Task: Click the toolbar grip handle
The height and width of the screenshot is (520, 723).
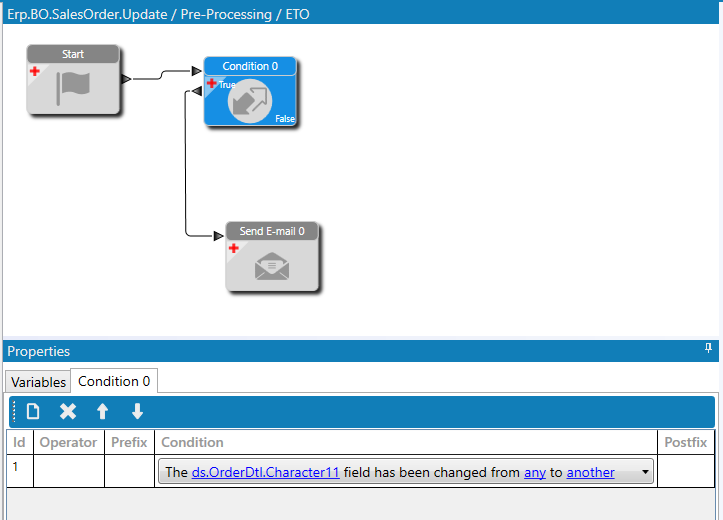Action: tap(14, 411)
